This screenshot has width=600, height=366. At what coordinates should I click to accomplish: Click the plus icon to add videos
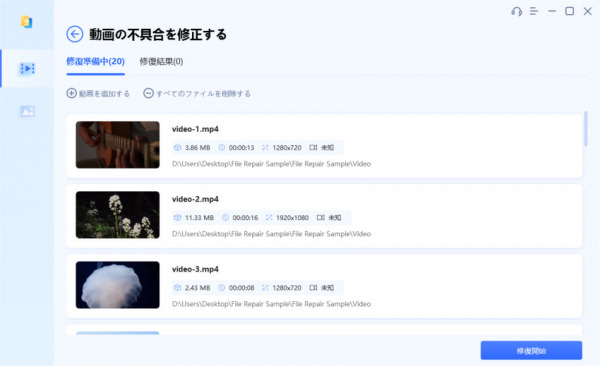click(x=72, y=93)
